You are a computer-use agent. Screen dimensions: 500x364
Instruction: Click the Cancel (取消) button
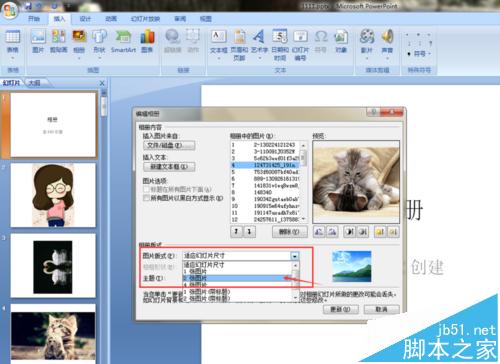(381, 309)
